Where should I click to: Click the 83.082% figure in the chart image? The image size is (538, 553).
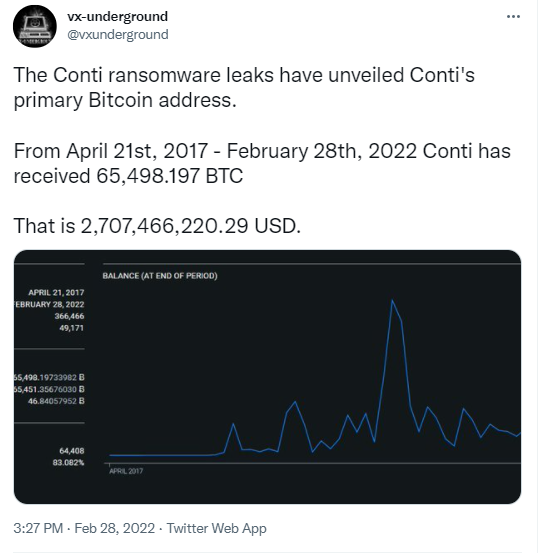point(68,462)
